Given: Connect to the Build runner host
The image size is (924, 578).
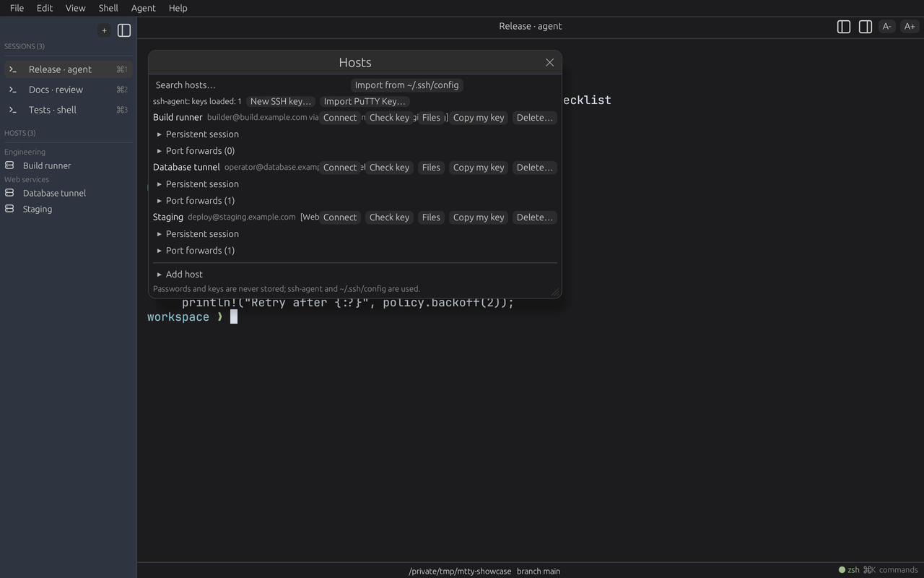Looking at the screenshot, I should (x=340, y=118).
